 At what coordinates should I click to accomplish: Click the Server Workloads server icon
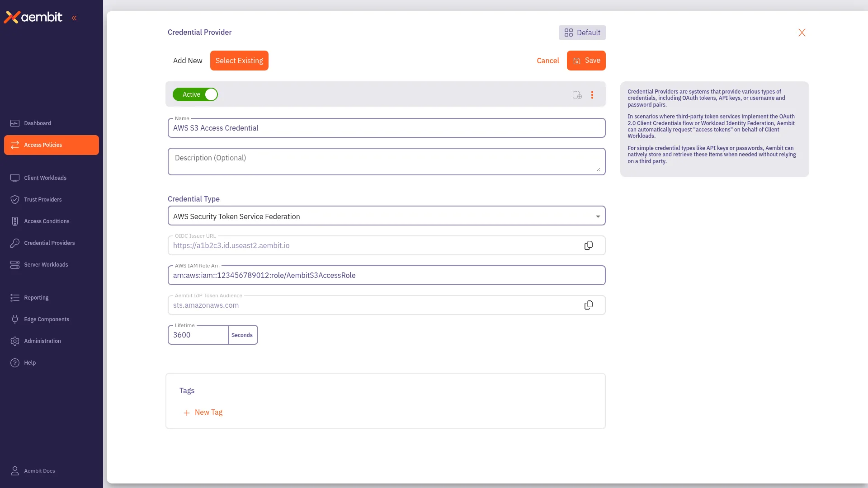coord(15,265)
